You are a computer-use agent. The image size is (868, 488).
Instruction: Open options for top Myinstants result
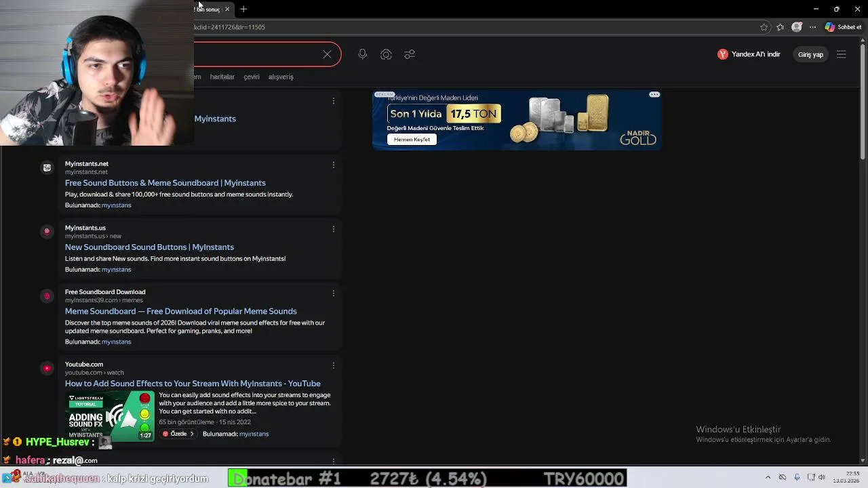pos(333,101)
